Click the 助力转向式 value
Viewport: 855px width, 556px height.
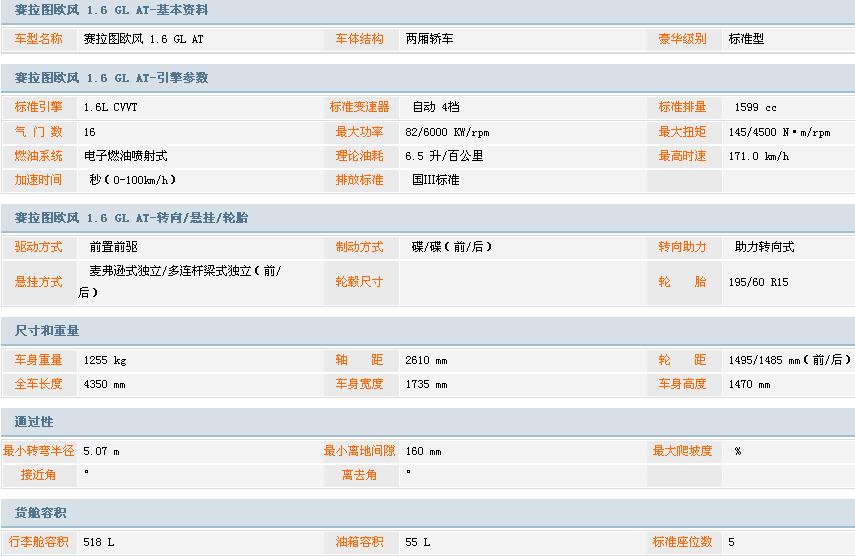(764, 247)
